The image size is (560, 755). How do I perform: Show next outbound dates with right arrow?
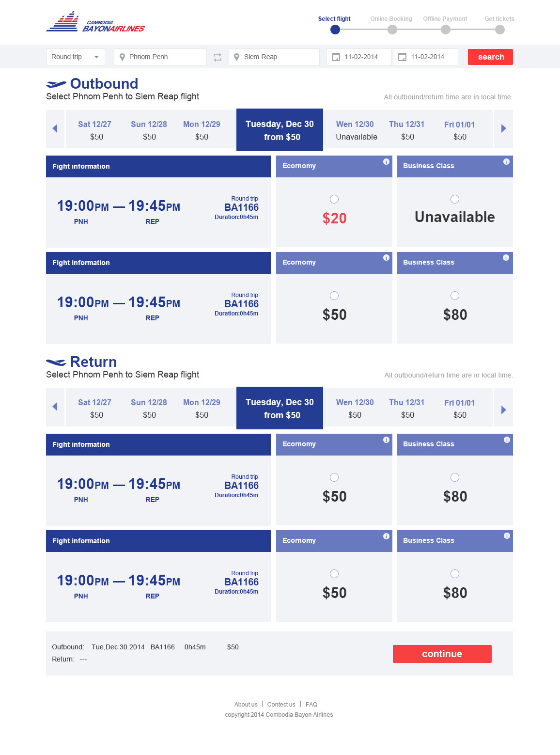(x=504, y=128)
